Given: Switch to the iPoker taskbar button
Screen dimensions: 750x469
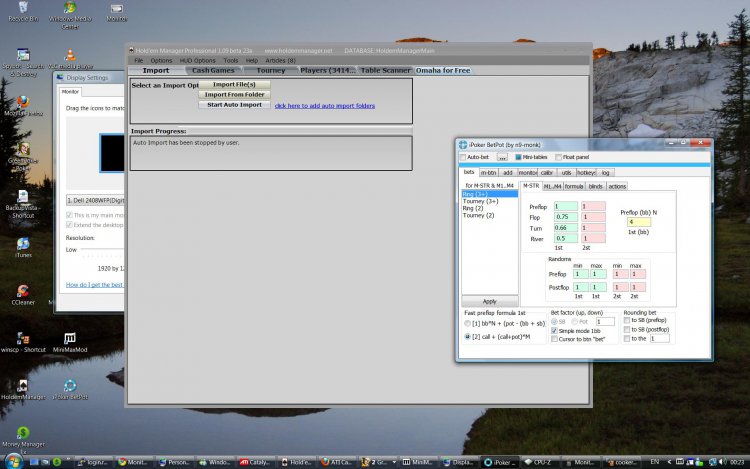Looking at the screenshot, I should [x=499, y=462].
